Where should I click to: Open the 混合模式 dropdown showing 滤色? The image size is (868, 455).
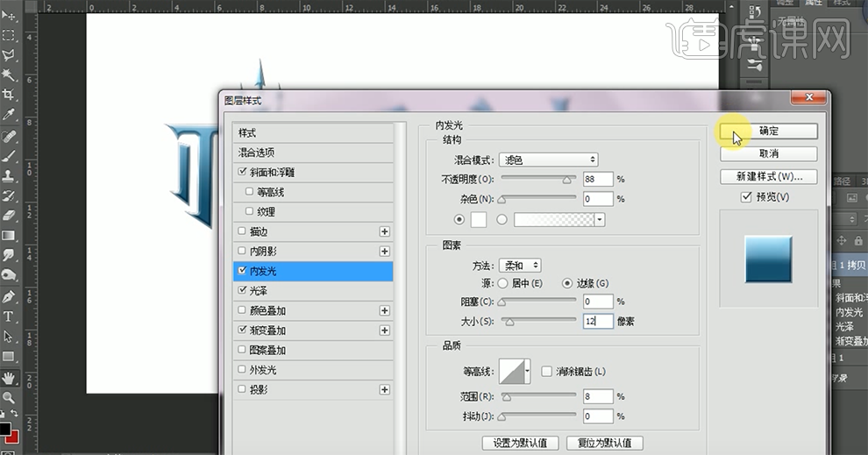pos(548,160)
